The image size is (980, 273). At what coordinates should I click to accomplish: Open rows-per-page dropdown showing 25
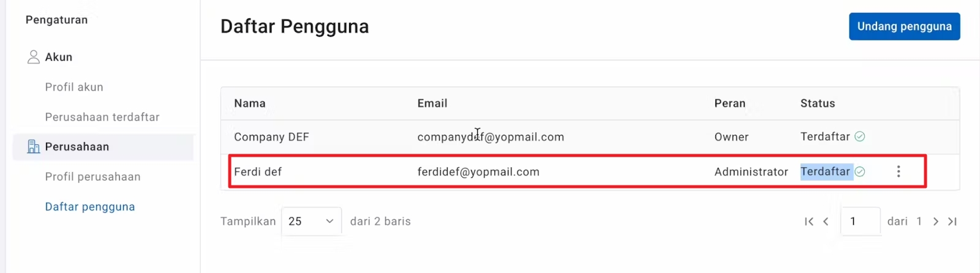311,222
